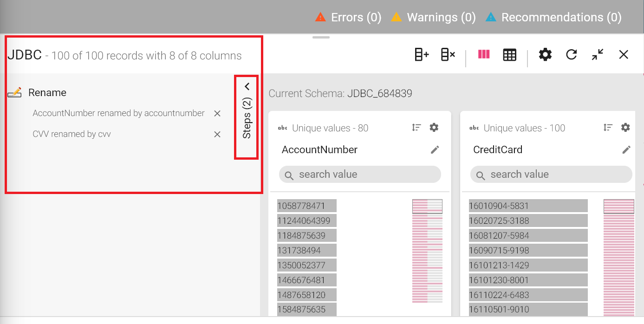
Task: Open CreditCard column settings gear
Action: pyautogui.click(x=625, y=128)
